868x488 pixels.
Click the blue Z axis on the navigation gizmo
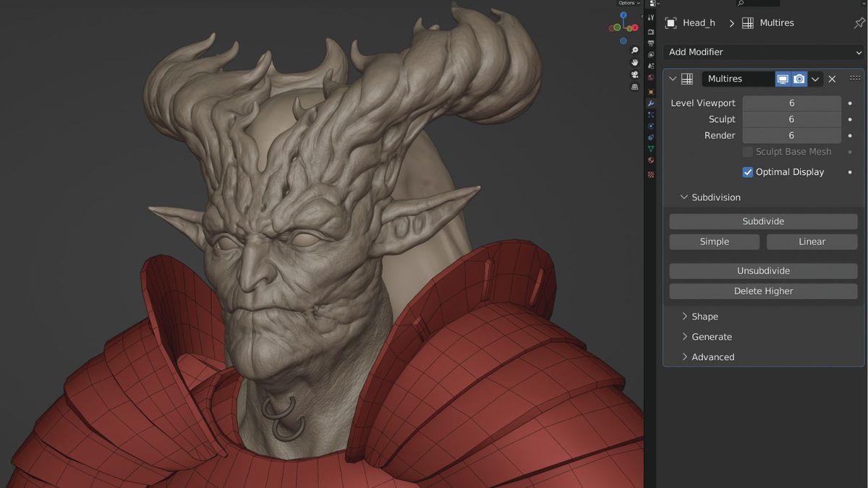tap(624, 15)
